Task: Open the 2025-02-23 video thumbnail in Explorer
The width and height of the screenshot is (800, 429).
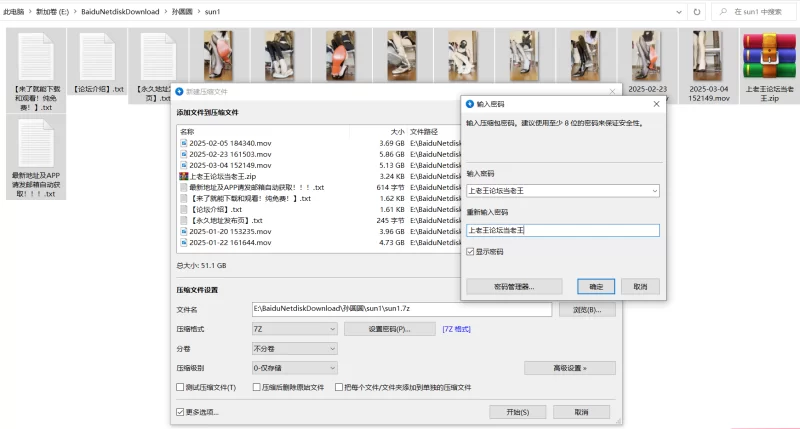Action: [646, 56]
